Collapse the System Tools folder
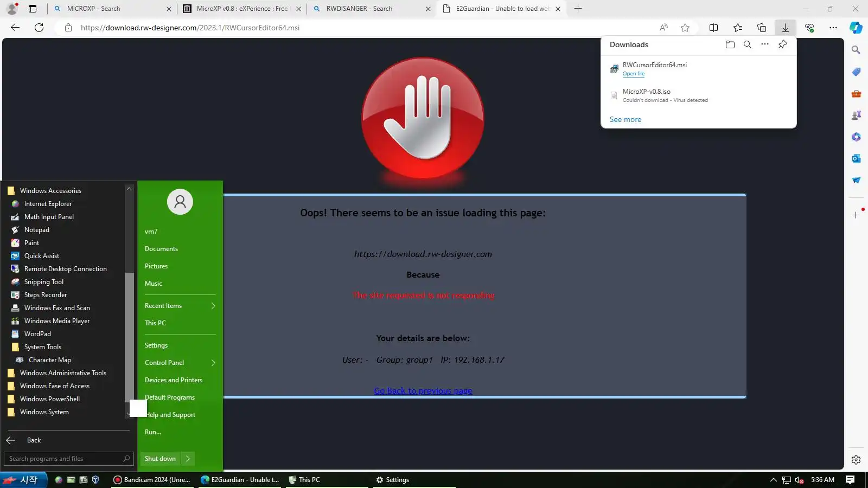This screenshot has height=488, width=868. (43, 347)
